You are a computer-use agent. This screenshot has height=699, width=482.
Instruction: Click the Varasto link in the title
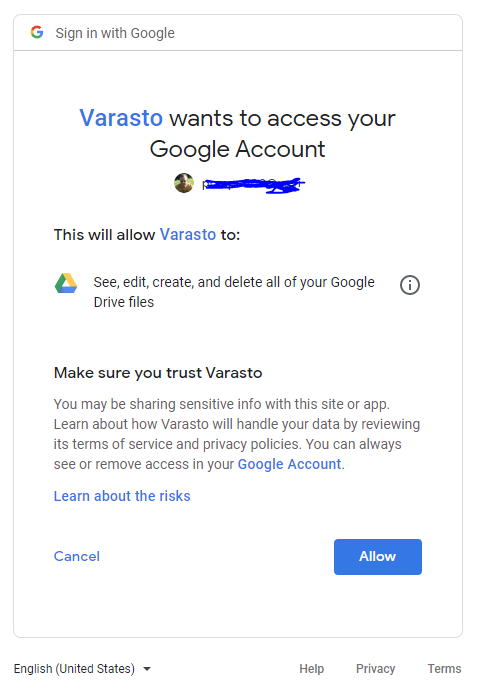(x=121, y=118)
